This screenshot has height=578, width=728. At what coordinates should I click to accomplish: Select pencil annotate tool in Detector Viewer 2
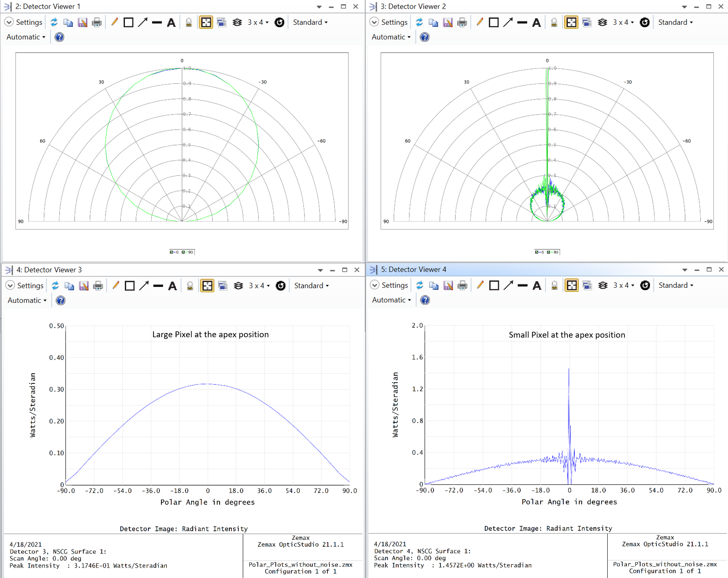pos(480,22)
